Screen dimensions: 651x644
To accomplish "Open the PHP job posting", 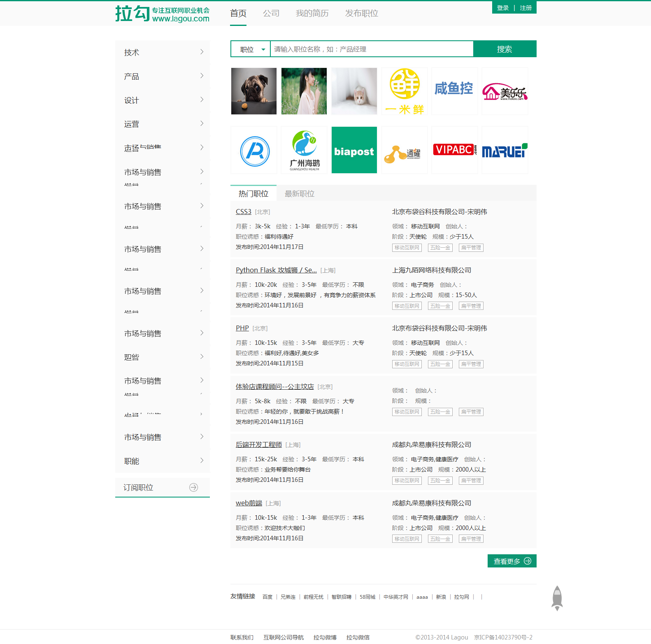I will point(242,328).
